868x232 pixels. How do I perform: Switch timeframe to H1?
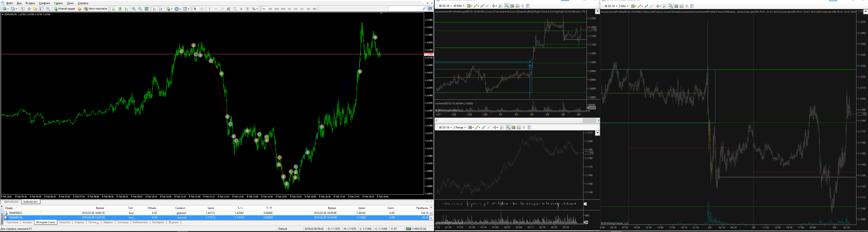[x=289, y=9]
